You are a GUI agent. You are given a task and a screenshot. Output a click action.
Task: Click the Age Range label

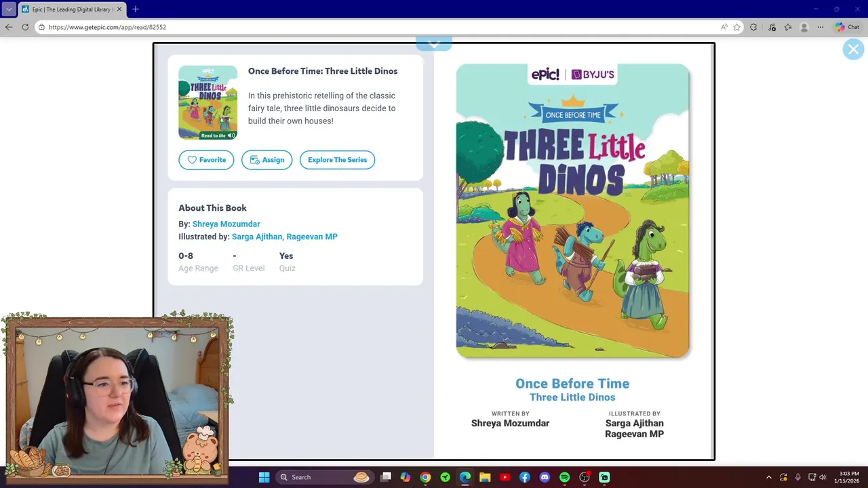click(x=198, y=268)
